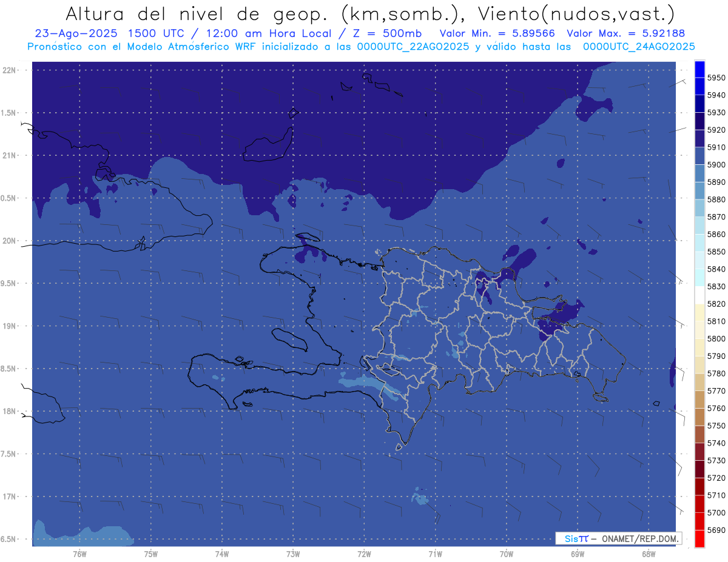Select the red legend band below 5690
Screen dimensions: 728x562
(x=699, y=538)
